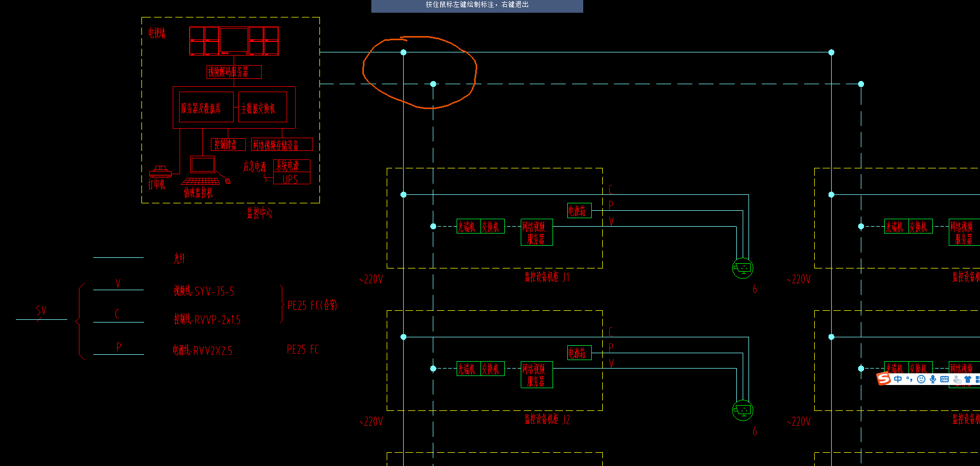
Task: Select the 网络视频存储设备 box
Action: point(282,144)
